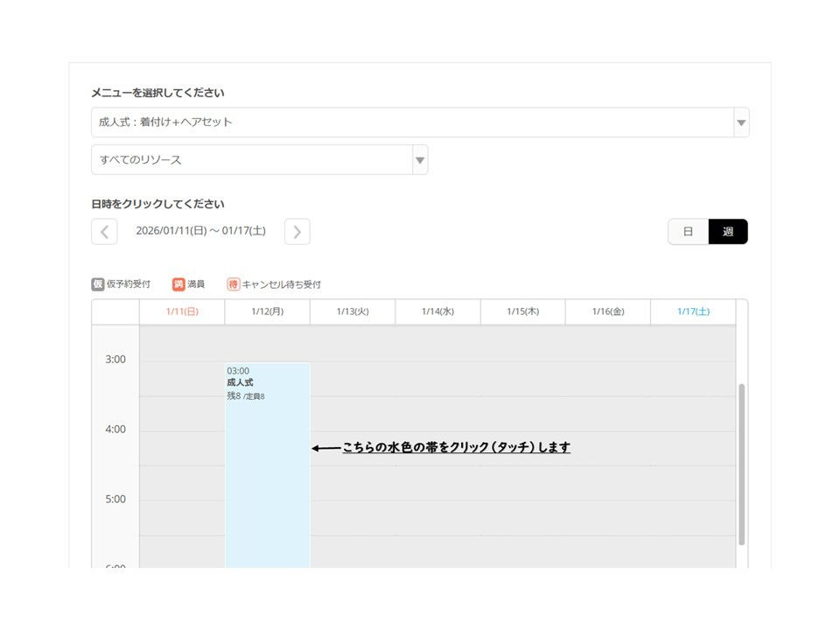Click the メニューを選択してください heading
Screen dimensions: 840x630
tap(157, 94)
